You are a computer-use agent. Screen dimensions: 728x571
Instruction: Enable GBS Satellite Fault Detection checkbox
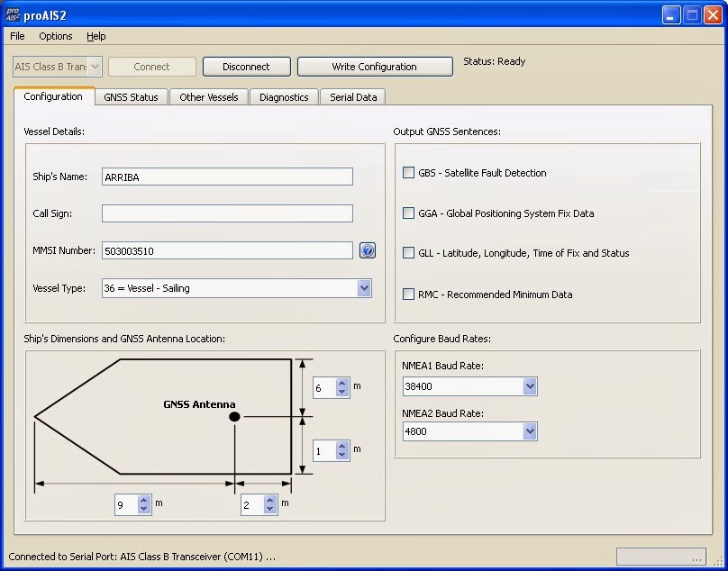coord(408,173)
